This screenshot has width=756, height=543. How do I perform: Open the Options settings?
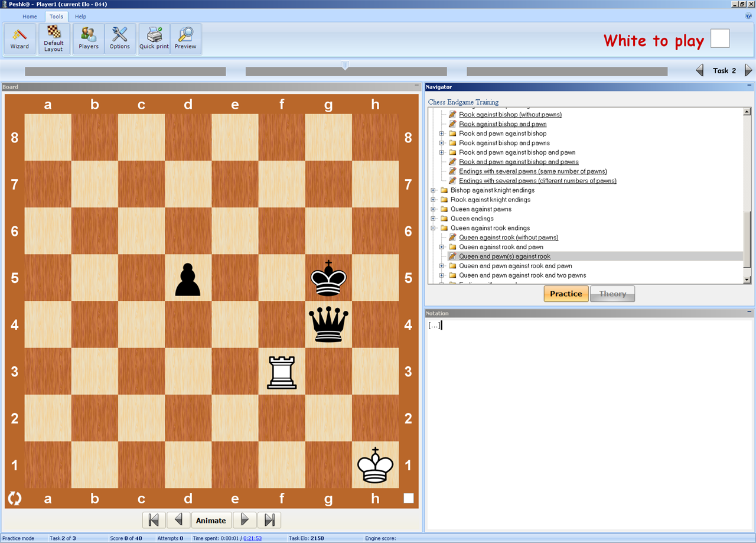120,39
